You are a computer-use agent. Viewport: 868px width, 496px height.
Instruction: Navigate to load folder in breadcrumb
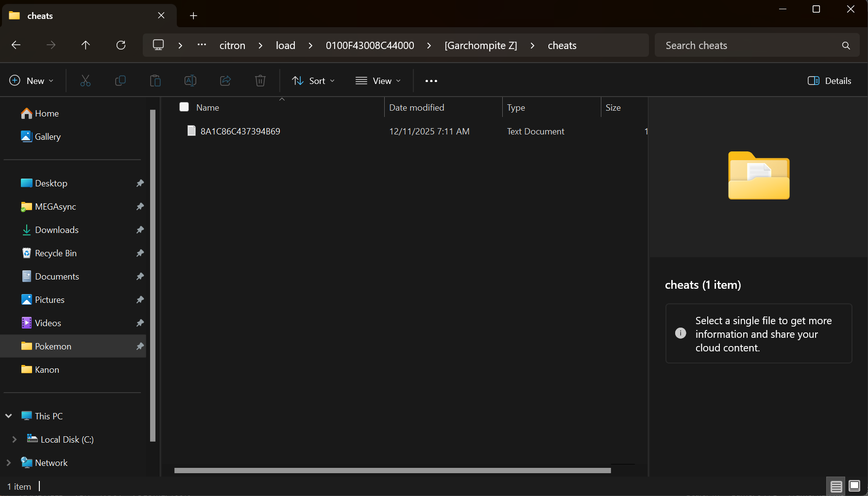click(x=286, y=45)
